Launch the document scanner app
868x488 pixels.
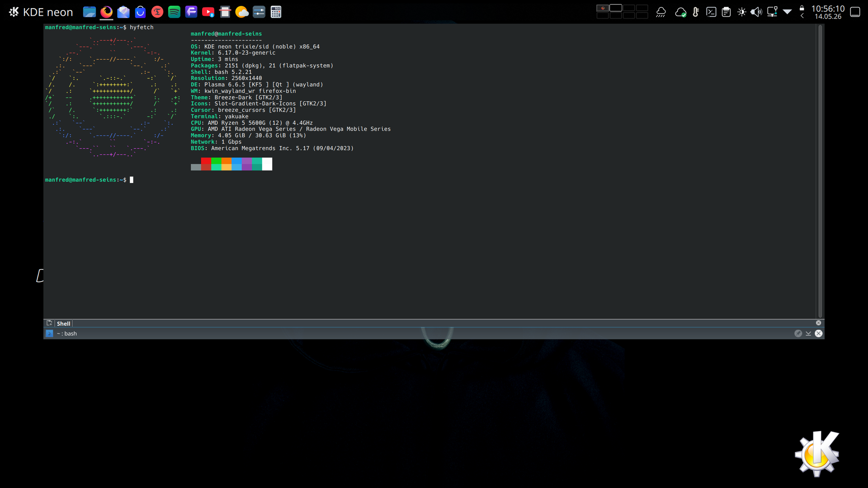225,12
